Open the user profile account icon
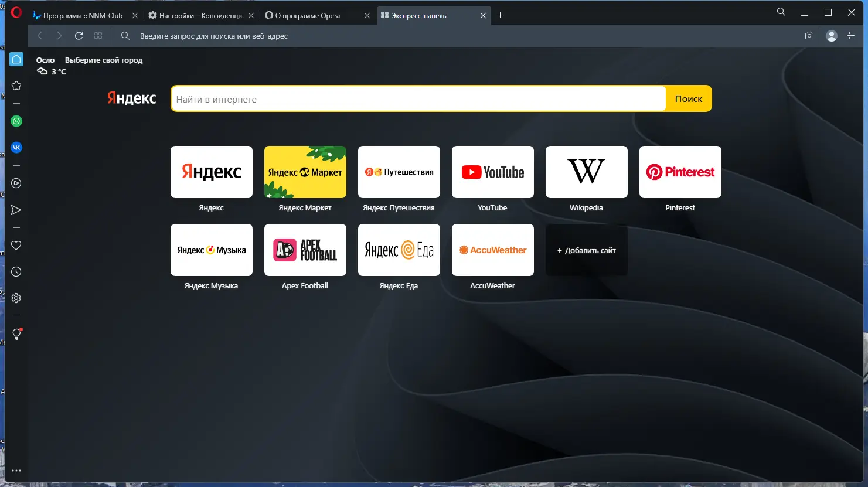Image resolution: width=868 pixels, height=487 pixels. [x=831, y=36]
